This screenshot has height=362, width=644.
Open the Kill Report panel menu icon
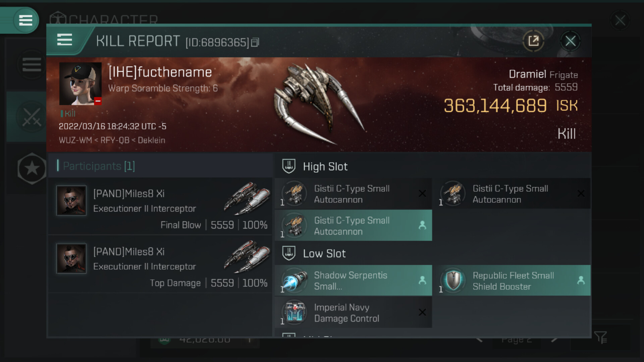point(64,40)
